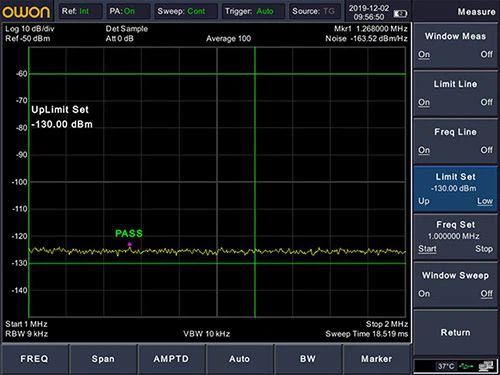Click the VBW 10 kHz label
This screenshot has width=500, height=375.
pos(207,334)
